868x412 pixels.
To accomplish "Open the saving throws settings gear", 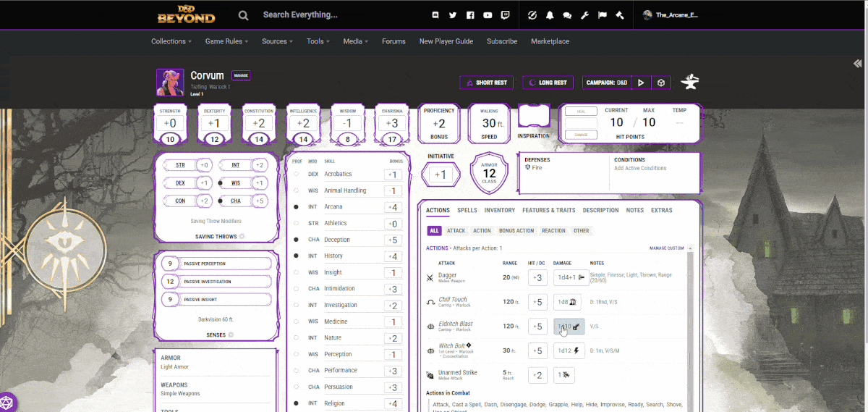I will 242,236.
